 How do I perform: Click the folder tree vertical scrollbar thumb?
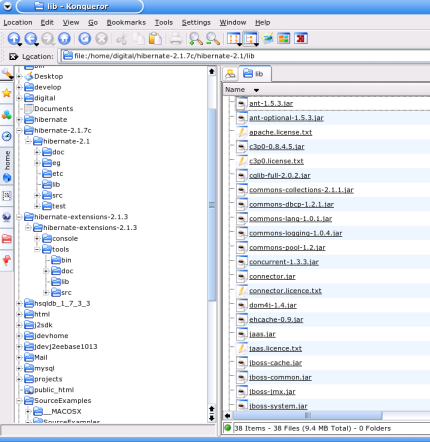[x=212, y=205]
